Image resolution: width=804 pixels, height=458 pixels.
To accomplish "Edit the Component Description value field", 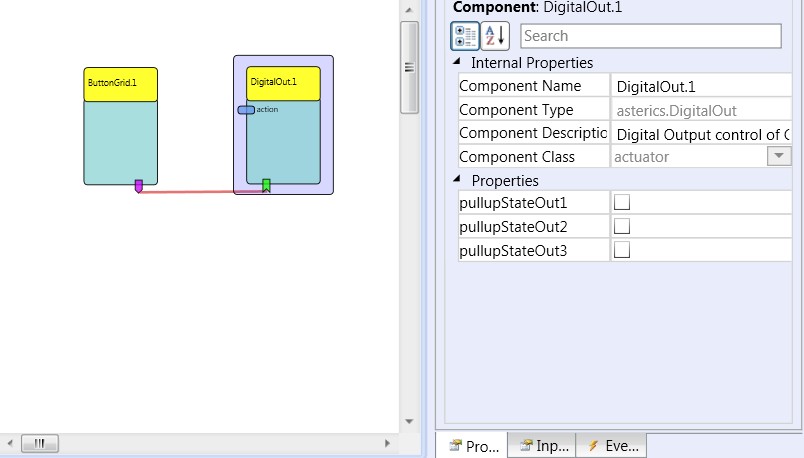I will pos(701,134).
